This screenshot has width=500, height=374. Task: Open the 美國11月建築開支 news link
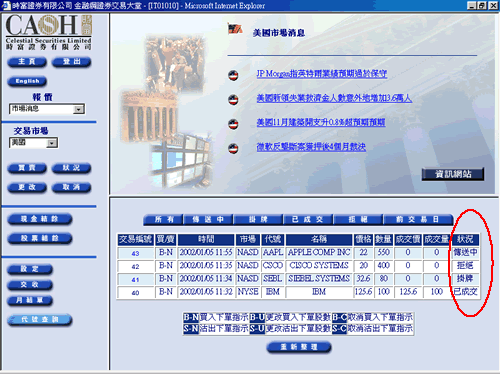tap(321, 122)
